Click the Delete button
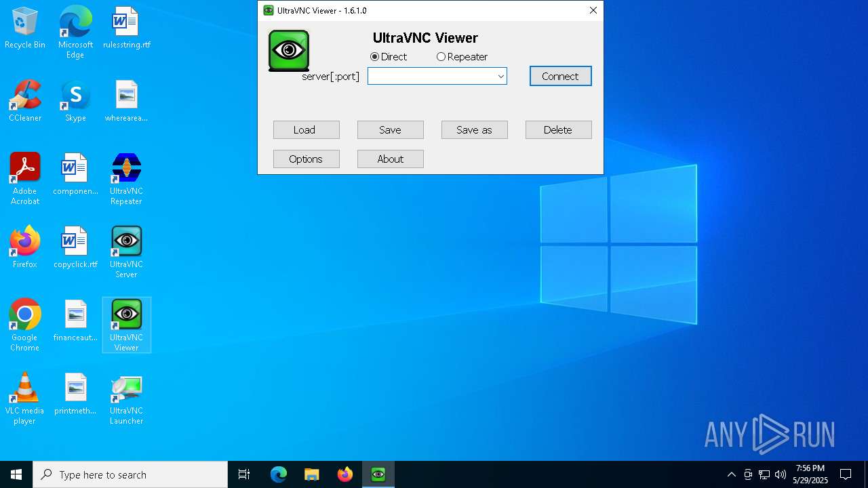This screenshot has height=488, width=868. tap(559, 130)
